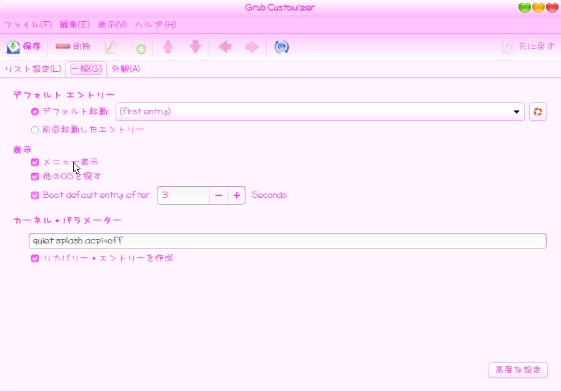The height and width of the screenshot is (392, 561).
Task: Open the 表示(V) menu
Action: (112, 25)
